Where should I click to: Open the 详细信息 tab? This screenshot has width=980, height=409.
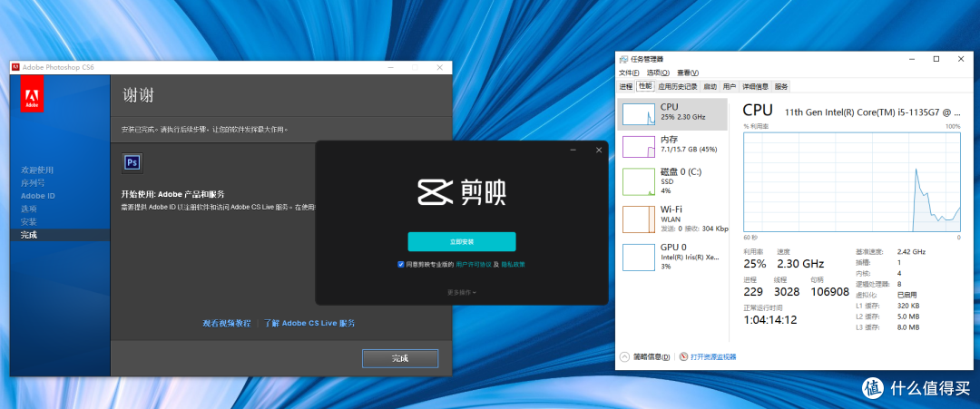[x=755, y=87]
